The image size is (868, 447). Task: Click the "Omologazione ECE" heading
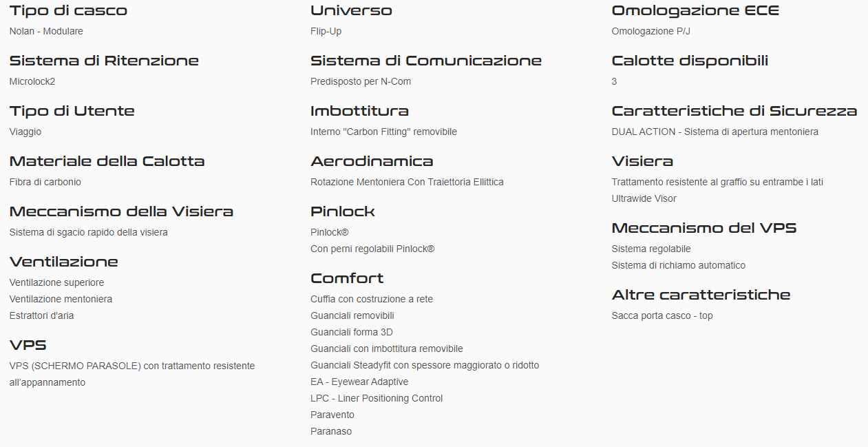tap(695, 11)
